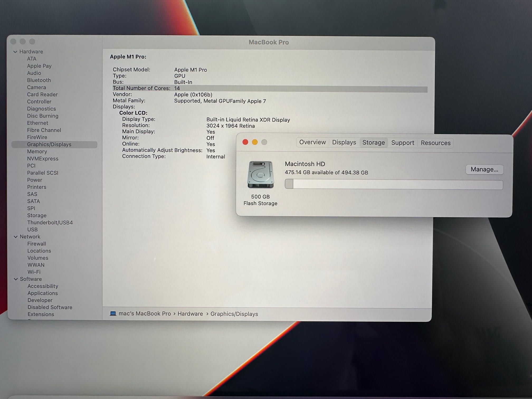The width and height of the screenshot is (532, 399).
Task: Select Thunderbolt/USB4 entry
Action: click(50, 222)
